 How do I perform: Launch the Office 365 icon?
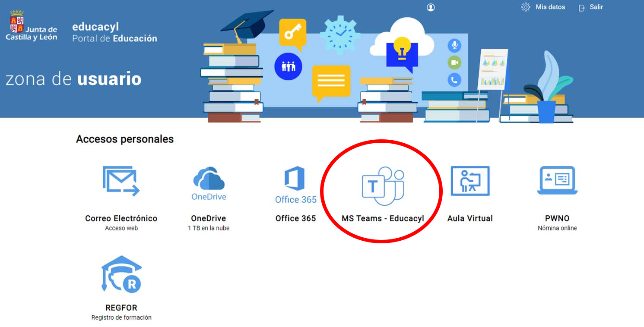pos(295,179)
